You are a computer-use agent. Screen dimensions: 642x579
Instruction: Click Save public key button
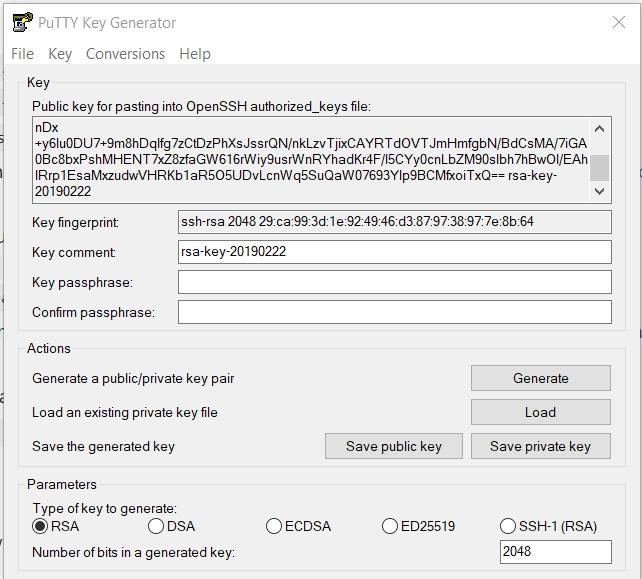(394, 446)
